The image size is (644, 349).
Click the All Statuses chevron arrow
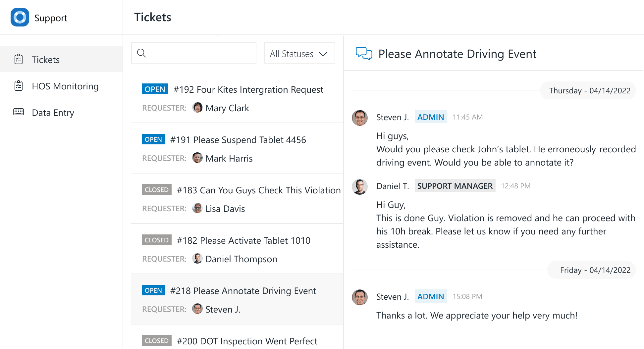323,54
